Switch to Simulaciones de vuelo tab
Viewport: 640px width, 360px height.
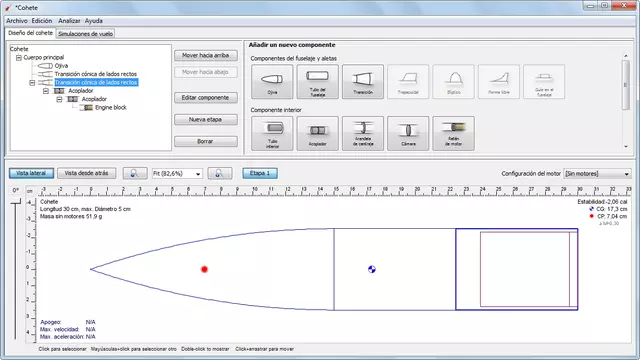(x=85, y=34)
